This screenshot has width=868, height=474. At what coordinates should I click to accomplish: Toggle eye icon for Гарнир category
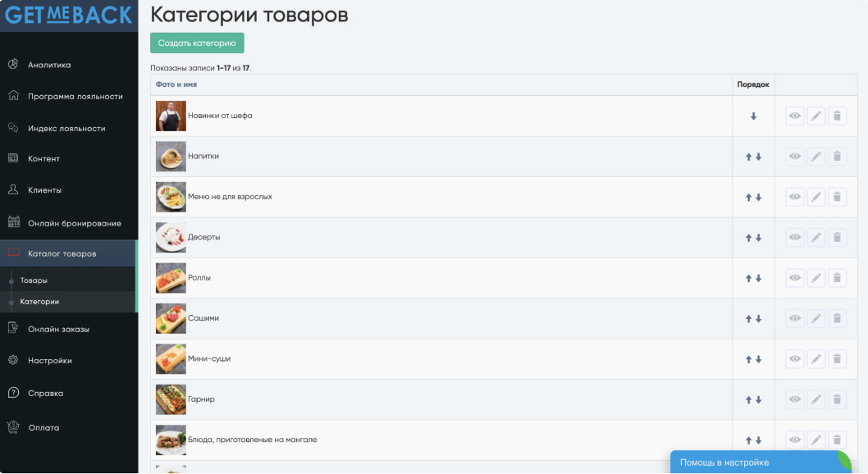point(794,399)
